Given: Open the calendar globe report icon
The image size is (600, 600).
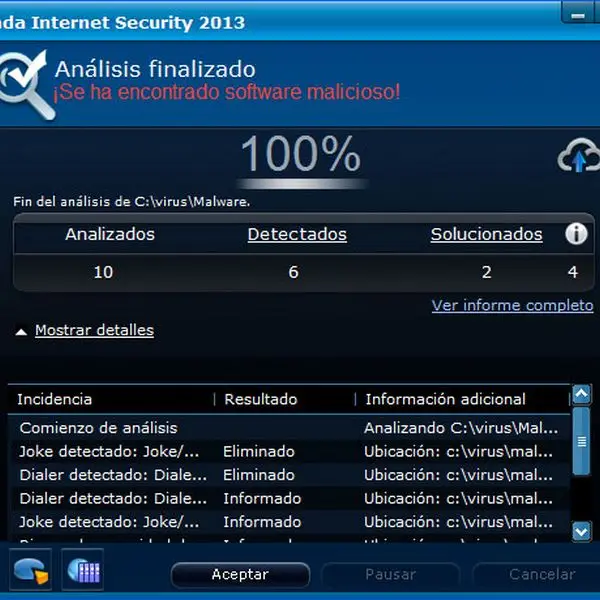Looking at the screenshot, I should (83, 570).
